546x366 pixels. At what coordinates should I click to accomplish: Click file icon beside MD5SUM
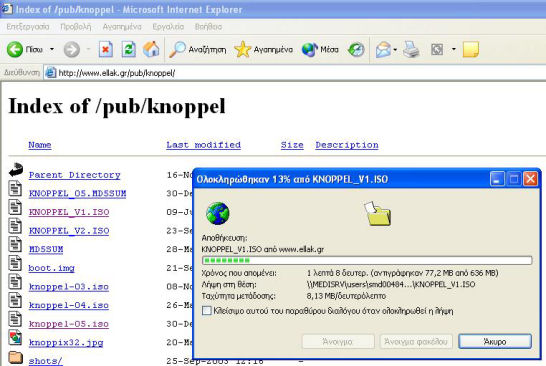click(15, 245)
